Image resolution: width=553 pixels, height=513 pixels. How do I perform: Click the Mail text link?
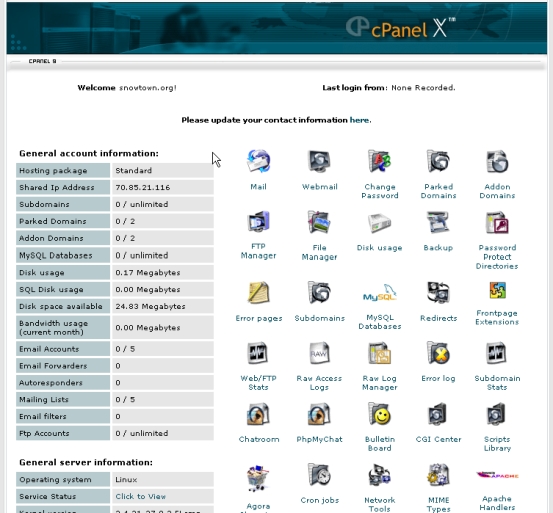pos(259,187)
